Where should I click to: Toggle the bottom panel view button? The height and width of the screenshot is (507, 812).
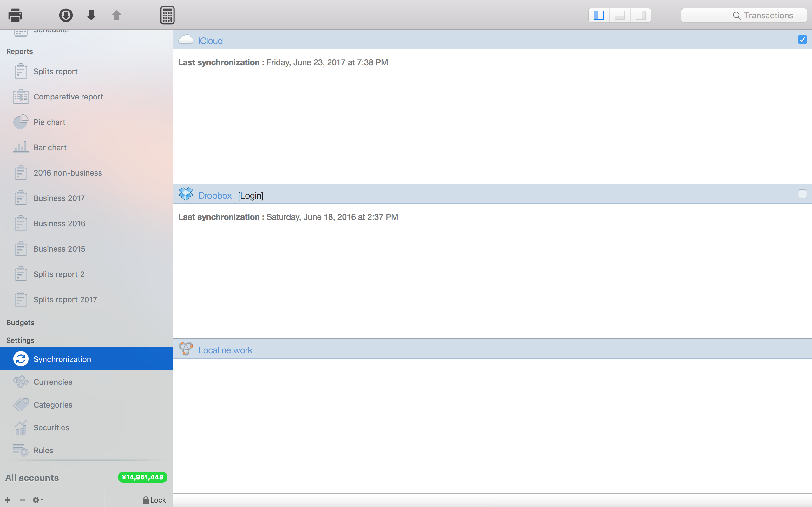(619, 16)
